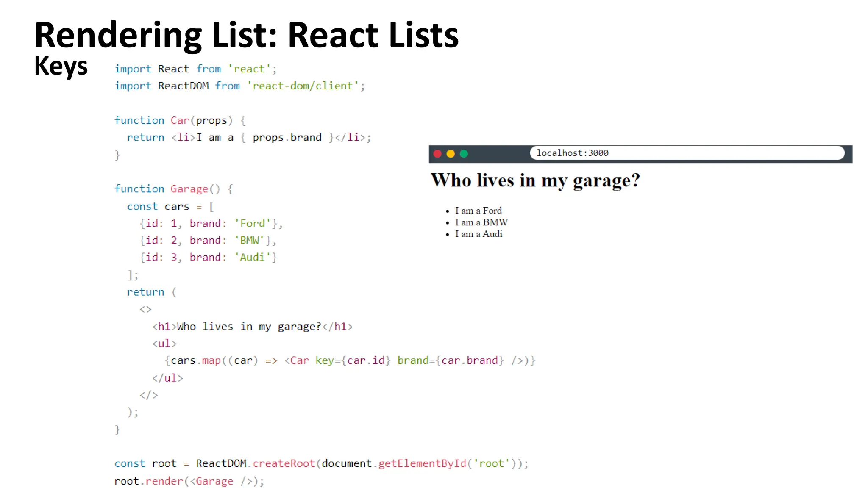Viewport: 868px width, 488px height.
Task: Click the 'root.render(<Garage />)' line
Action: point(189,481)
